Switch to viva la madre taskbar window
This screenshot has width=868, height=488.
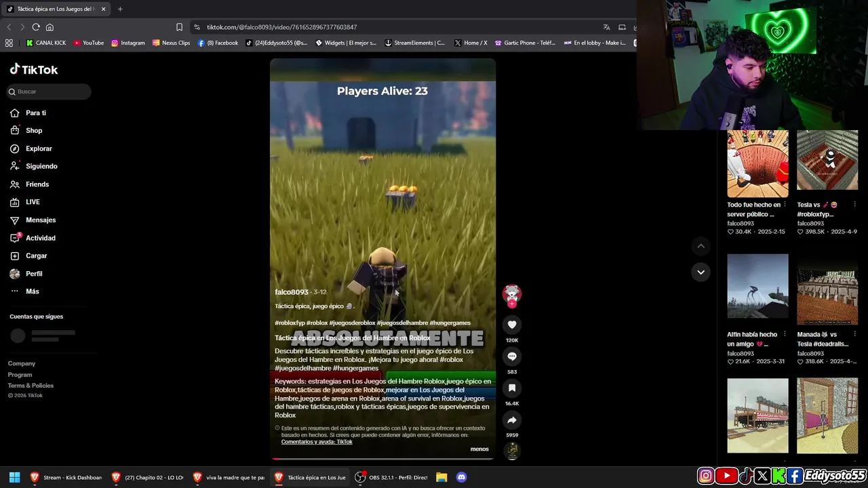(229, 477)
